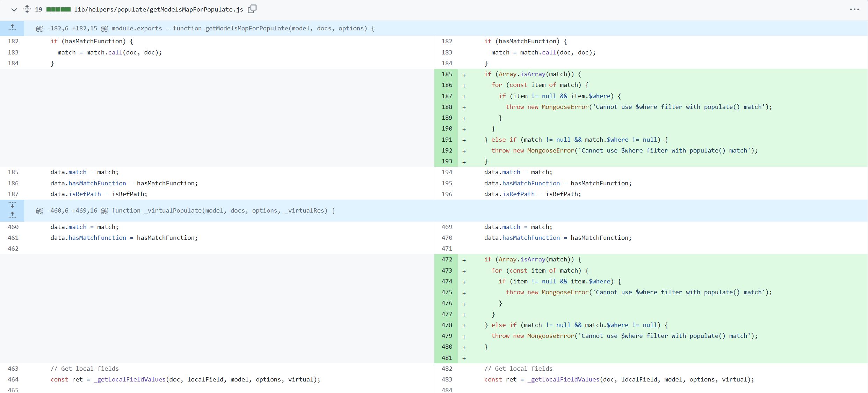Collapse the getModelsMapForPopulate.js file diff
The image size is (868, 393).
pos(14,9)
